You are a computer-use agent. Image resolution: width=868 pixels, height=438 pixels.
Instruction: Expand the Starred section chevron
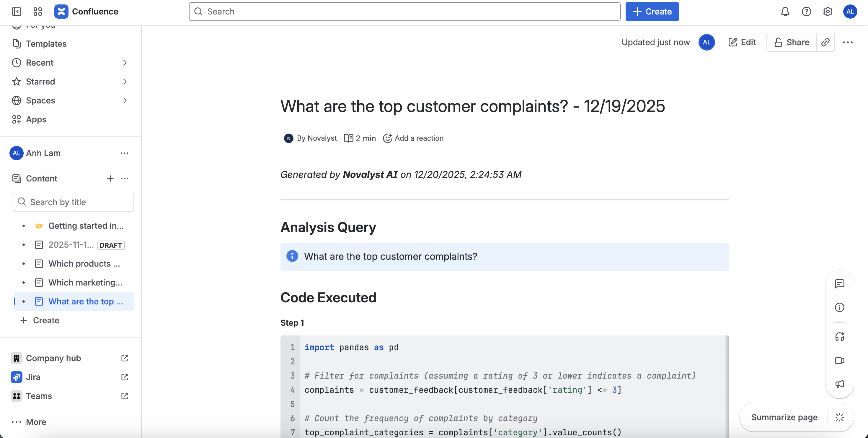125,82
